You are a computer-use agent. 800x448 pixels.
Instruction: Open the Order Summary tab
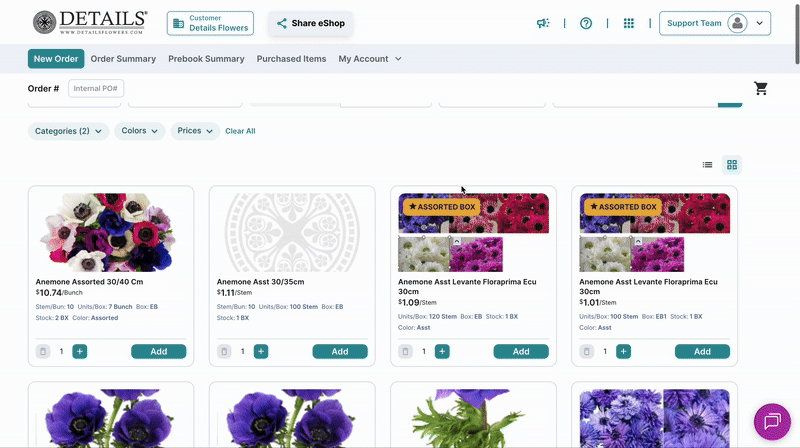[123, 59]
